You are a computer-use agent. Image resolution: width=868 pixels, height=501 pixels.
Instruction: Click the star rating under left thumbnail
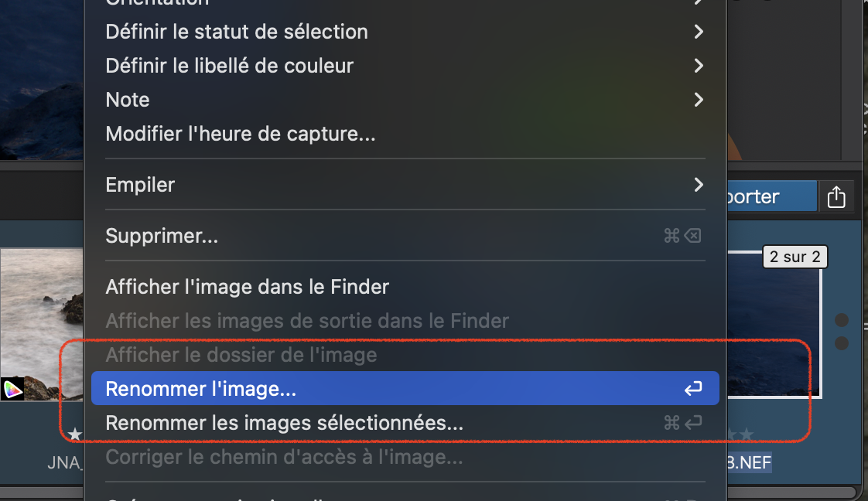(75, 435)
